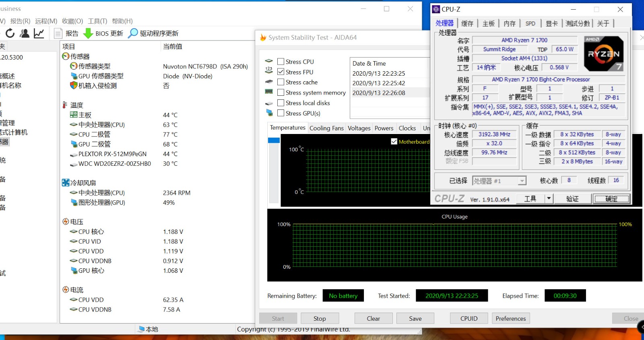This screenshot has width=644, height=340.
Task: Open the 工具 dropdown arrow in CPU-Z
Action: click(x=548, y=198)
